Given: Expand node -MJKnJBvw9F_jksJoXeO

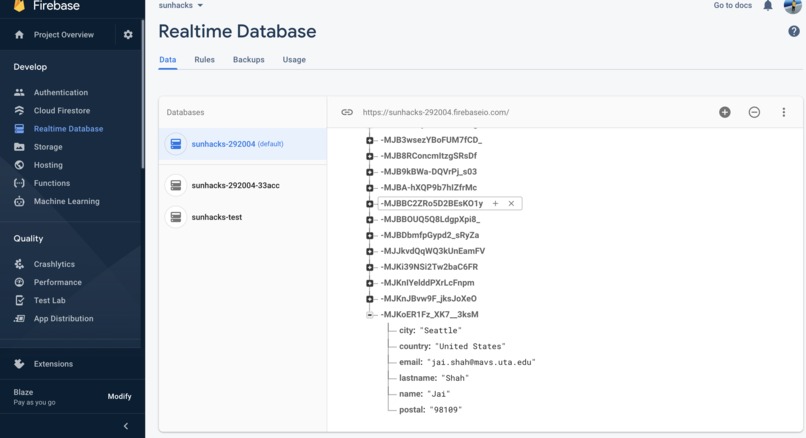Looking at the screenshot, I should tap(370, 299).
